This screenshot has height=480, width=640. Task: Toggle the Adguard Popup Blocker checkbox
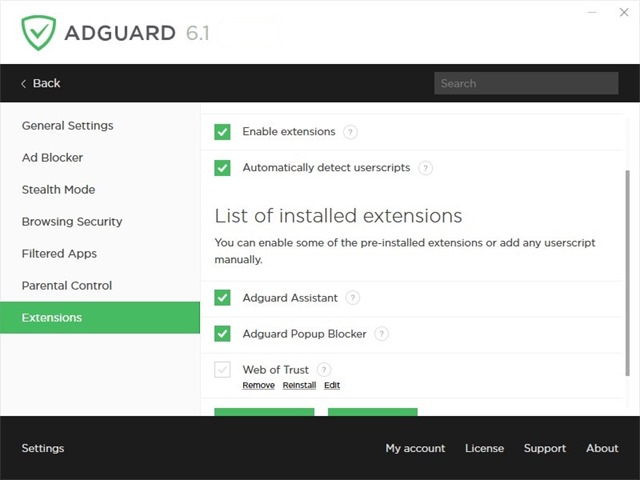(222, 334)
